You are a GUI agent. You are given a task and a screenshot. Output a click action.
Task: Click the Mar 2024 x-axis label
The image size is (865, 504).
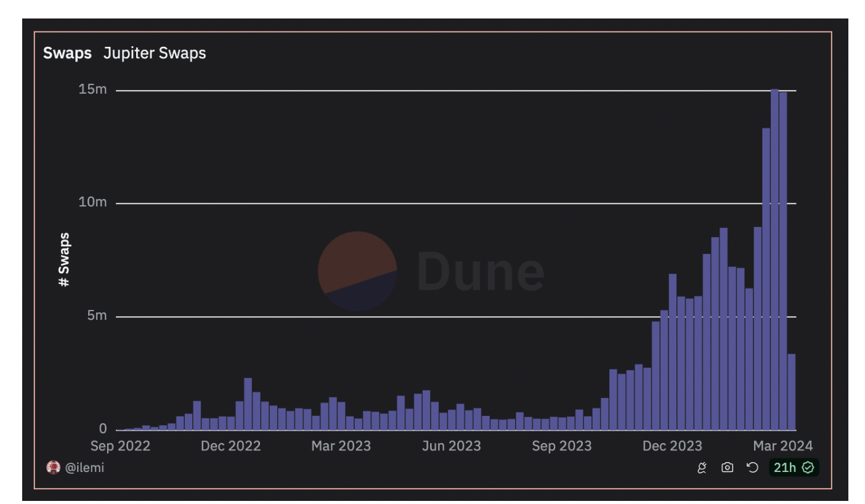point(782,446)
